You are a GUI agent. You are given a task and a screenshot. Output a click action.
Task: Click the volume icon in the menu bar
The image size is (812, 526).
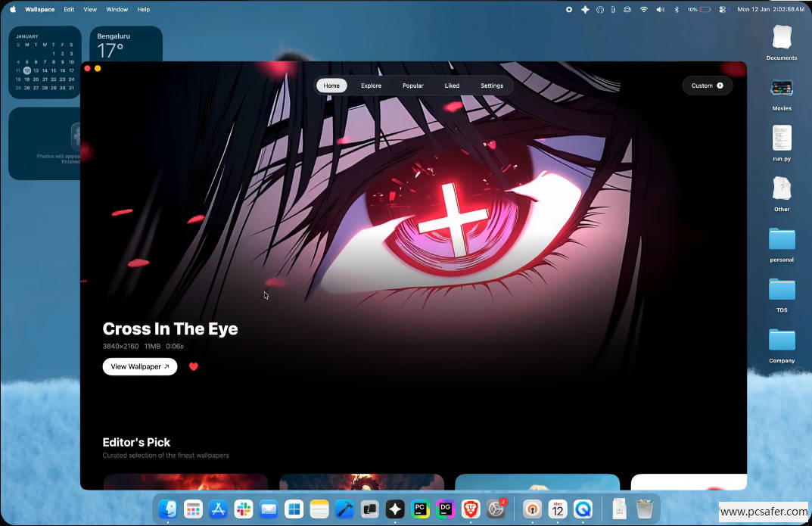[660, 10]
